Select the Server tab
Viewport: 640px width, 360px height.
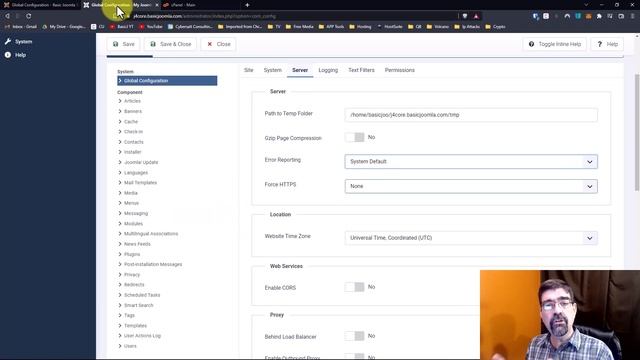300,70
